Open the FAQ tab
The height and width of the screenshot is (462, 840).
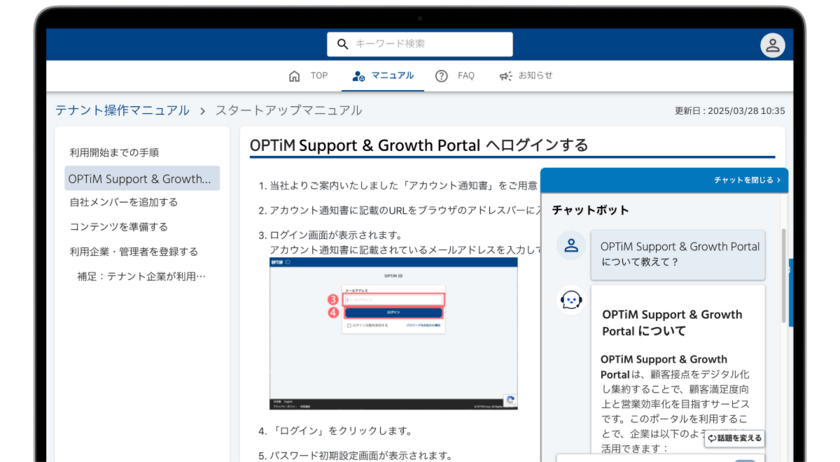pyautogui.click(x=466, y=76)
